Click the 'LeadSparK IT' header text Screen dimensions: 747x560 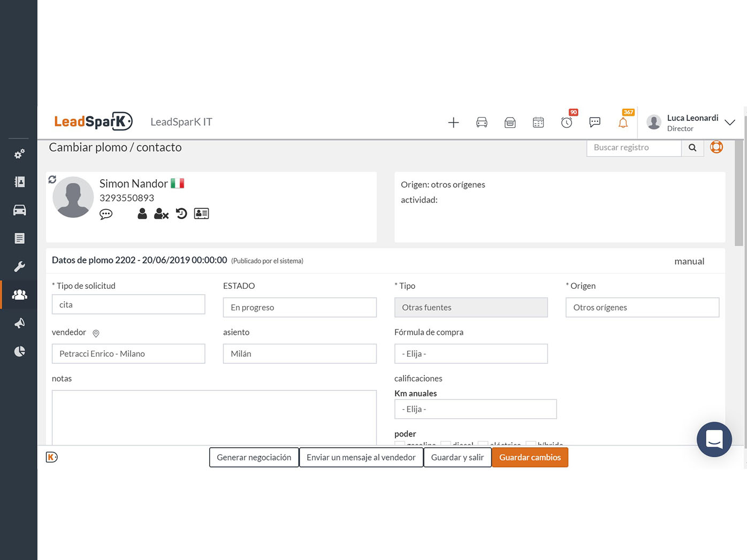click(181, 122)
